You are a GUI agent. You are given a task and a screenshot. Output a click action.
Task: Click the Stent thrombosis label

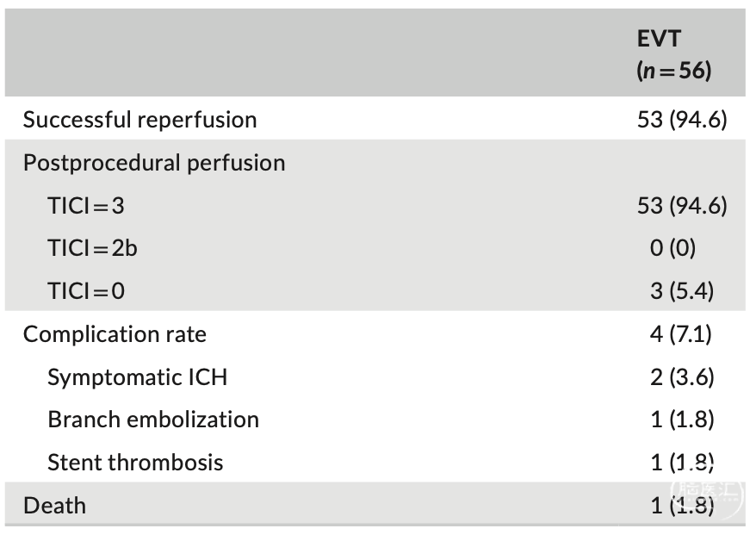tap(135, 463)
